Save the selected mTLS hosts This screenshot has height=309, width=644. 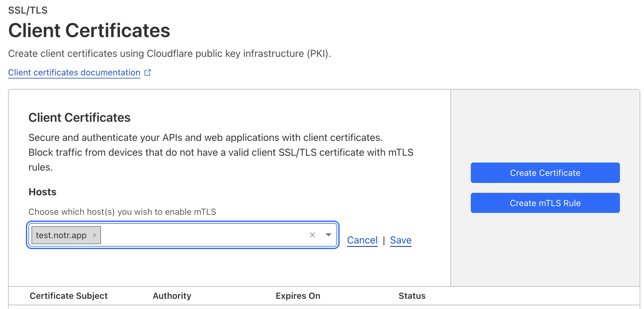tap(400, 240)
